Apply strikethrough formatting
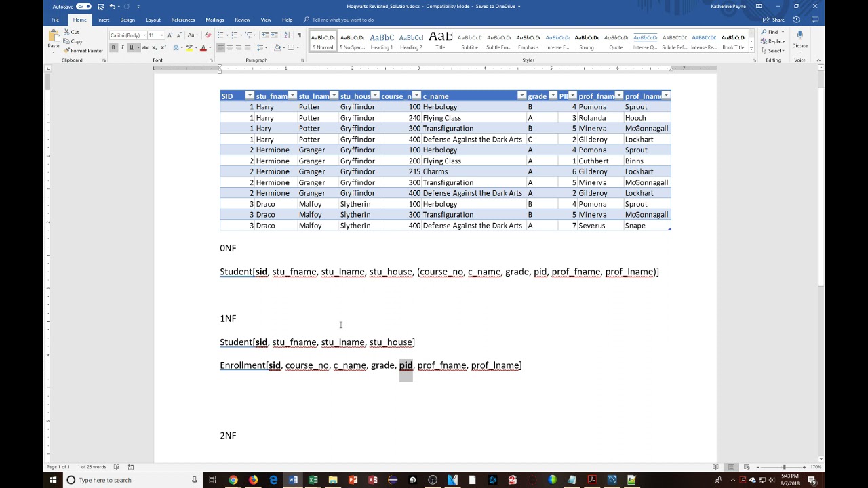Image resolution: width=868 pixels, height=488 pixels. [x=145, y=47]
